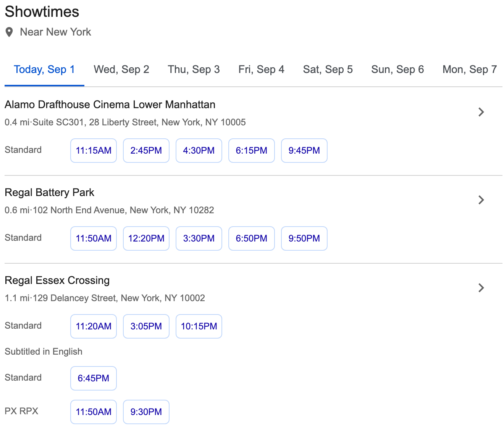Select the 12:20PM showtime
504x428 pixels.
tap(146, 238)
